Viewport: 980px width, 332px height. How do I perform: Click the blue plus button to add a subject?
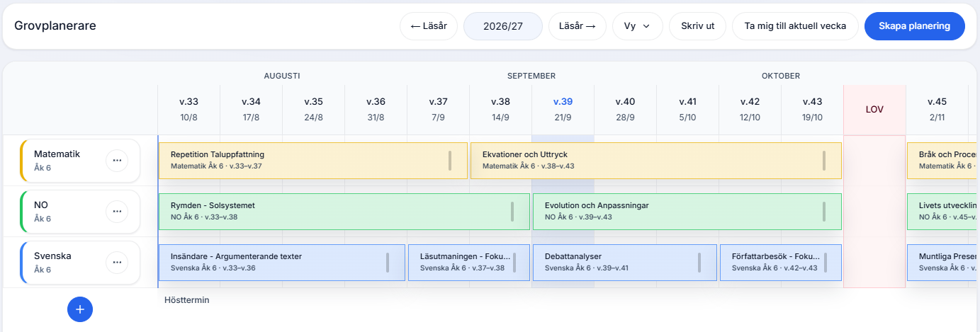click(80, 309)
